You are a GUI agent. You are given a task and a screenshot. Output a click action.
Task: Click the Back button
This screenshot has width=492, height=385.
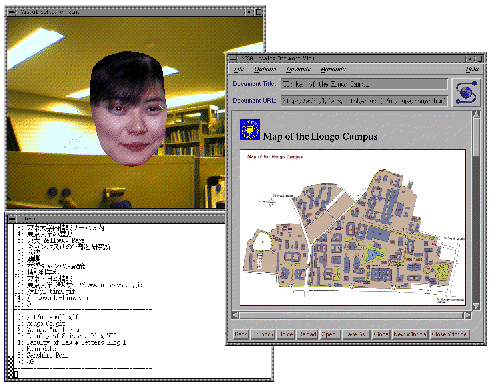click(241, 334)
